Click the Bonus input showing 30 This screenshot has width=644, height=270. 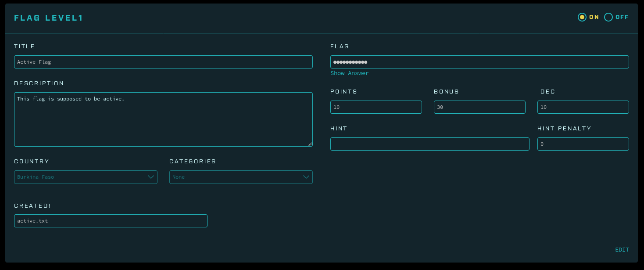click(x=479, y=107)
